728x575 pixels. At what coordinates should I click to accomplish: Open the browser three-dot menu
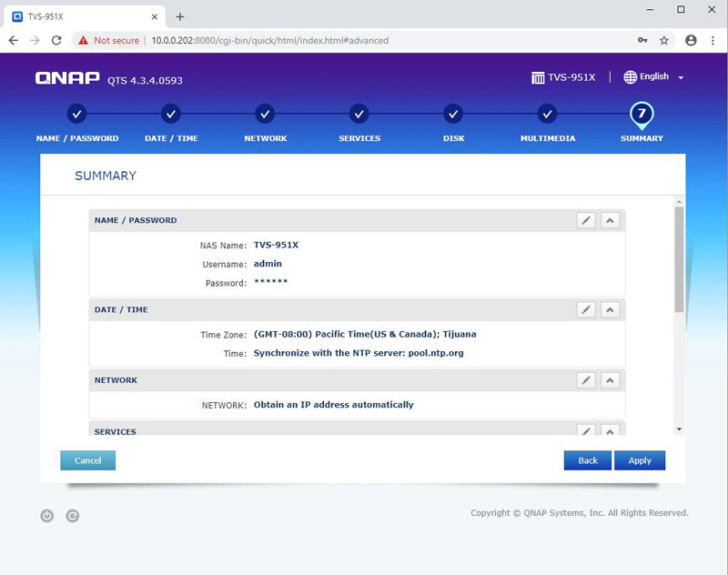pos(713,40)
